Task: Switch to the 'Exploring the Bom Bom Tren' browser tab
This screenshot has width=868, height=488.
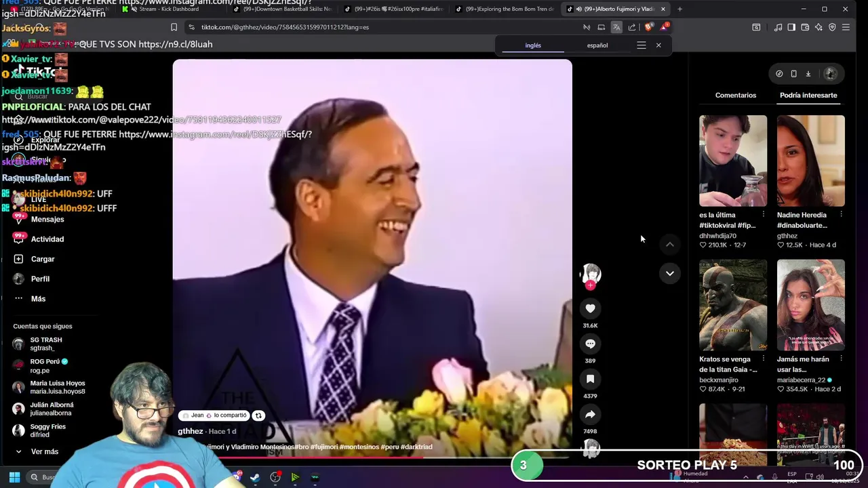Action: [504, 9]
